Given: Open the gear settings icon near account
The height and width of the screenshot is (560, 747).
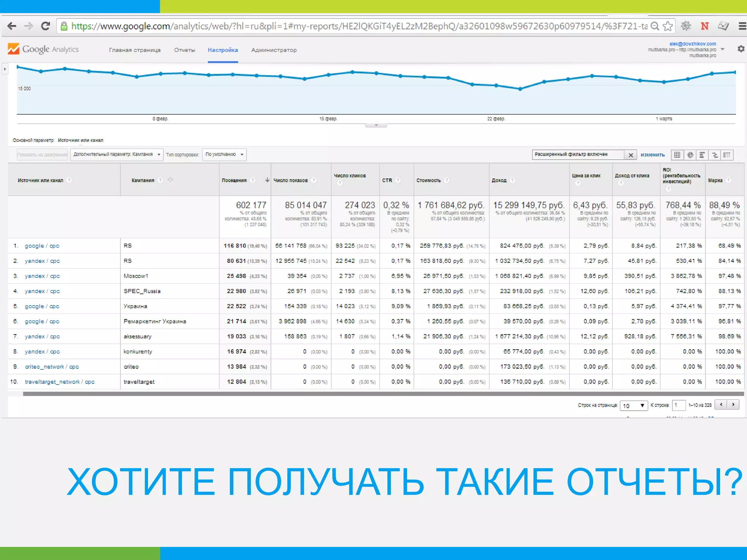Looking at the screenshot, I should click(741, 49).
